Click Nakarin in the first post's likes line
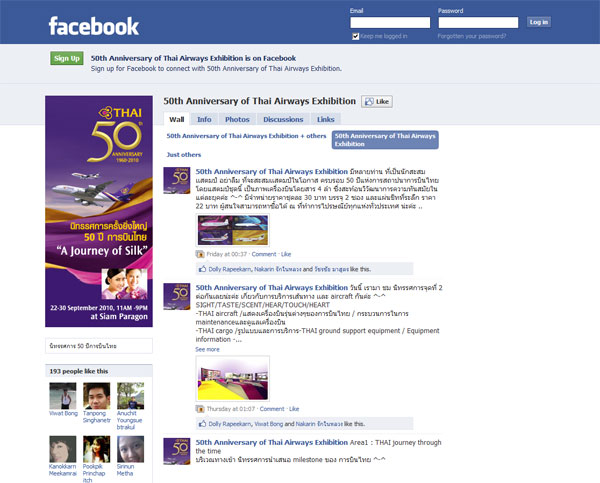Viewport: 600px width, 483px height. tap(278, 269)
